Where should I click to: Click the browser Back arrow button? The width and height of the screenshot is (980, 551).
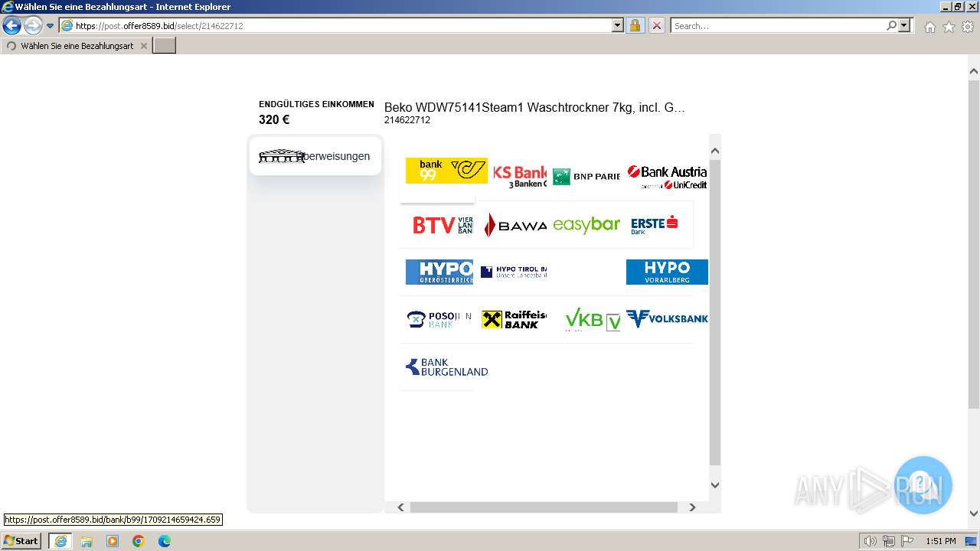11,25
